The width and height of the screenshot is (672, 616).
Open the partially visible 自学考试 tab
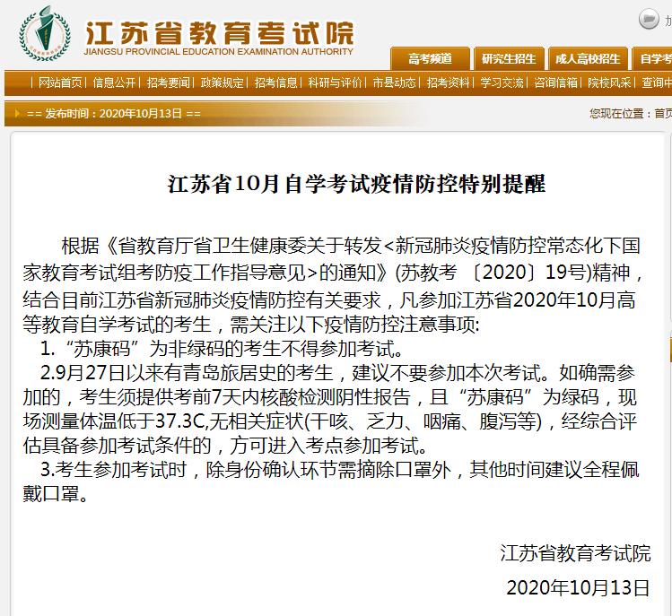(x=654, y=58)
